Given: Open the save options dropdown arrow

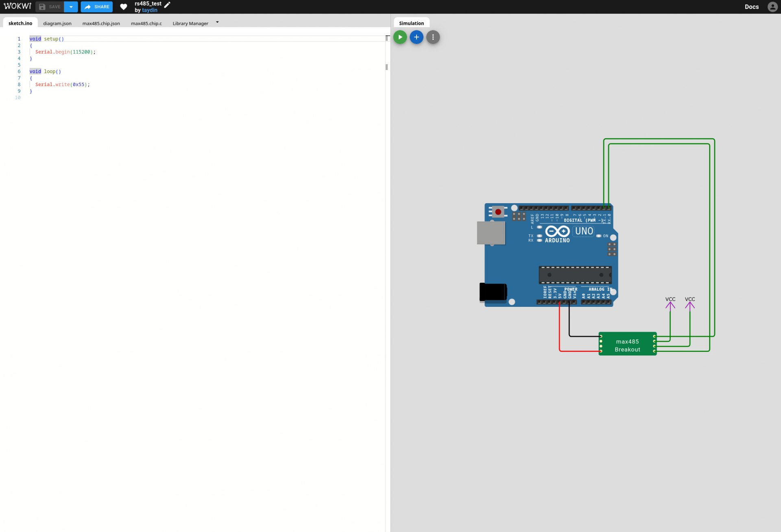Looking at the screenshot, I should click(x=71, y=7).
